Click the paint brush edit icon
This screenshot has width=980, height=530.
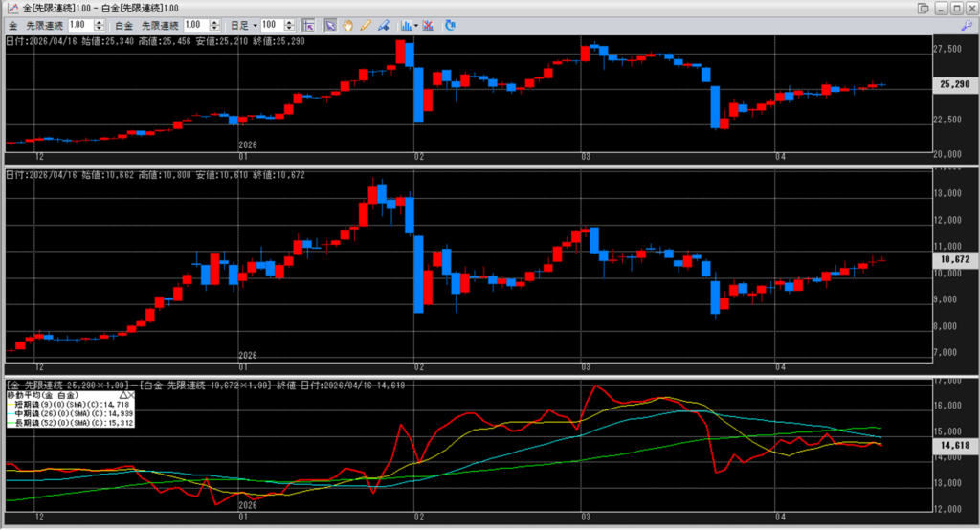tap(383, 25)
